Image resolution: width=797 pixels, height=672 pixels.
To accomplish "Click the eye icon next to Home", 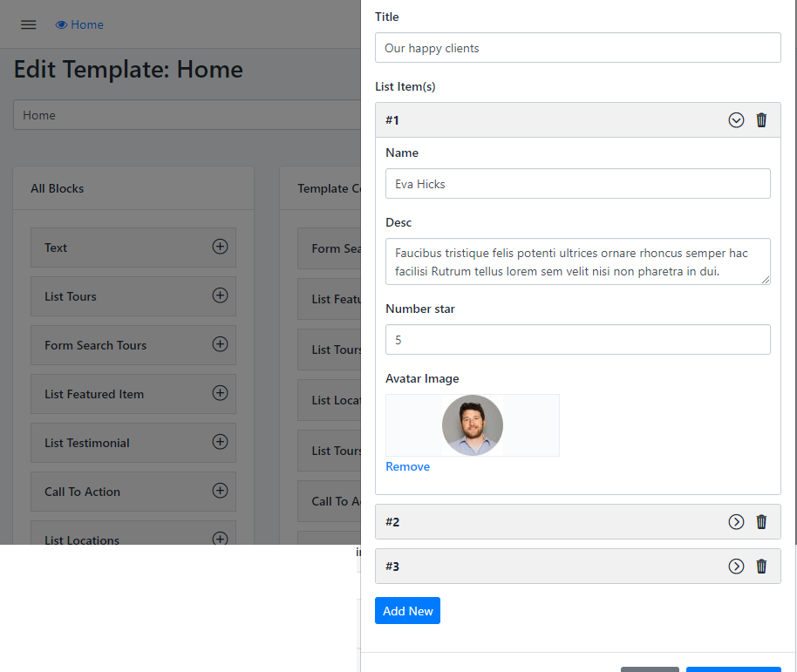I will click(x=61, y=24).
